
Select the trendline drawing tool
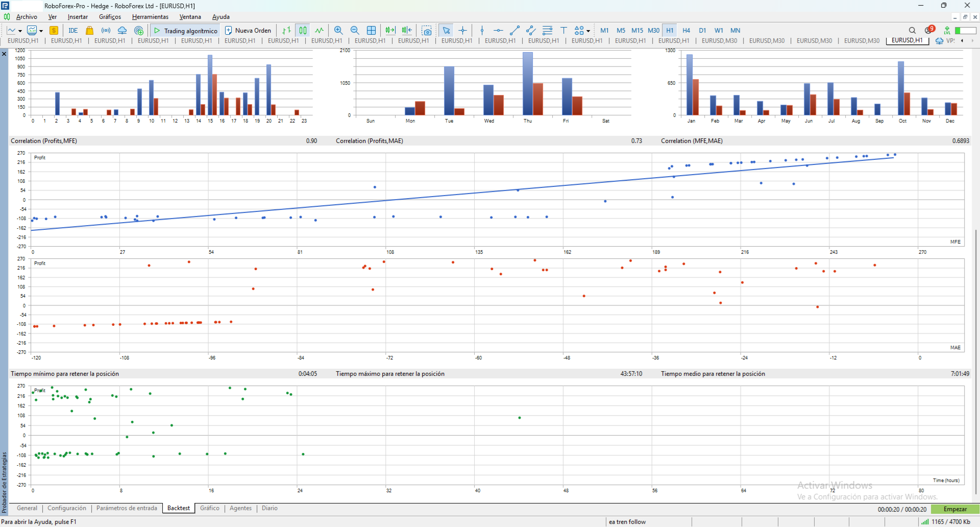[514, 31]
